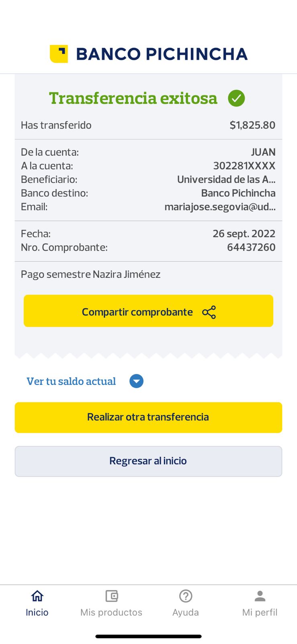Select the Ayuda tab label

coord(186,613)
